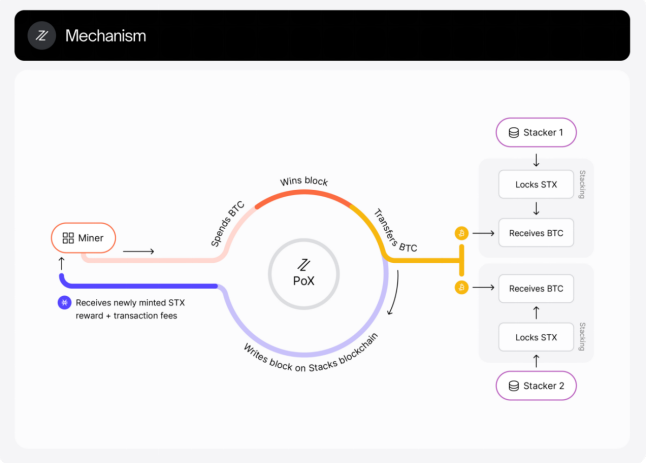Select the Miner node
The height and width of the screenshot is (463, 646).
pos(84,238)
